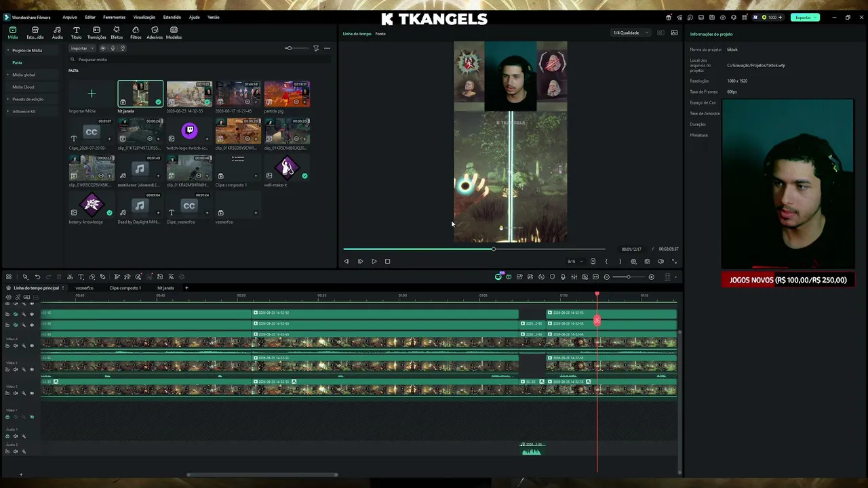Stop the preview playback
Viewport: 868px width, 488px height.
point(387,261)
